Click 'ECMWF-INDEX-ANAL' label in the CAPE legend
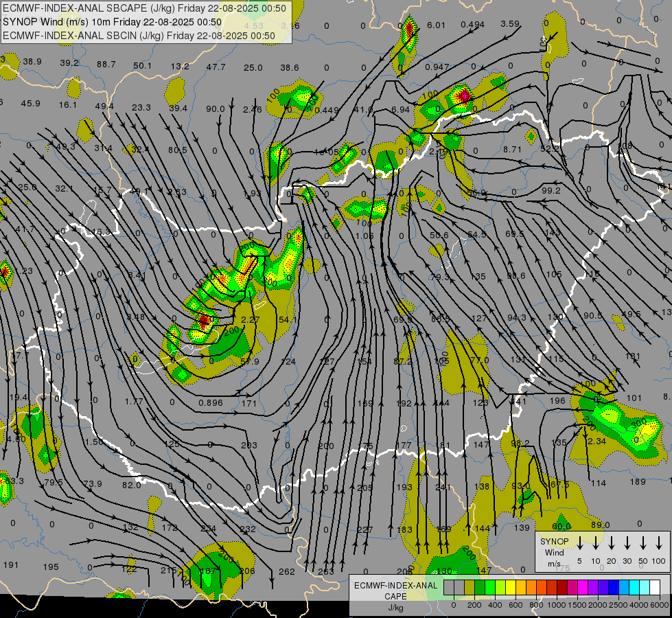 [396, 586]
